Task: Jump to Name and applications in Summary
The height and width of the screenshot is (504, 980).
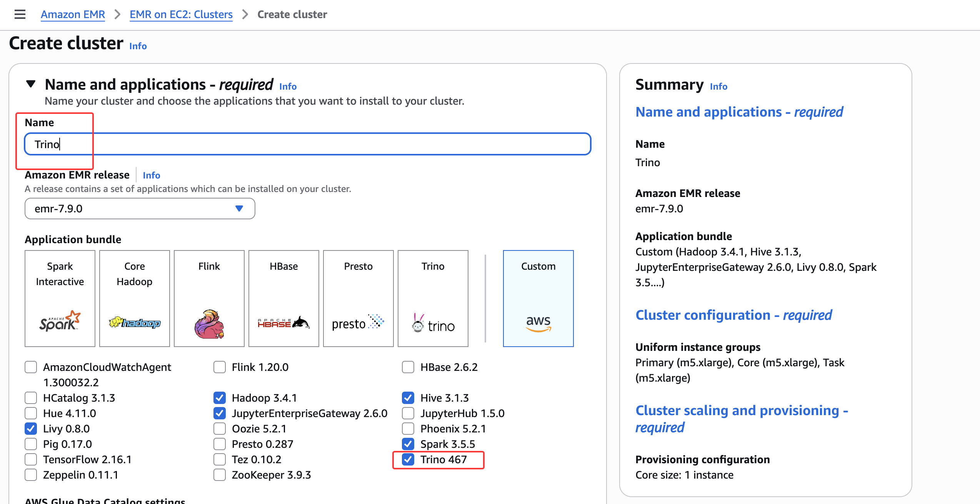Action: 739,112
